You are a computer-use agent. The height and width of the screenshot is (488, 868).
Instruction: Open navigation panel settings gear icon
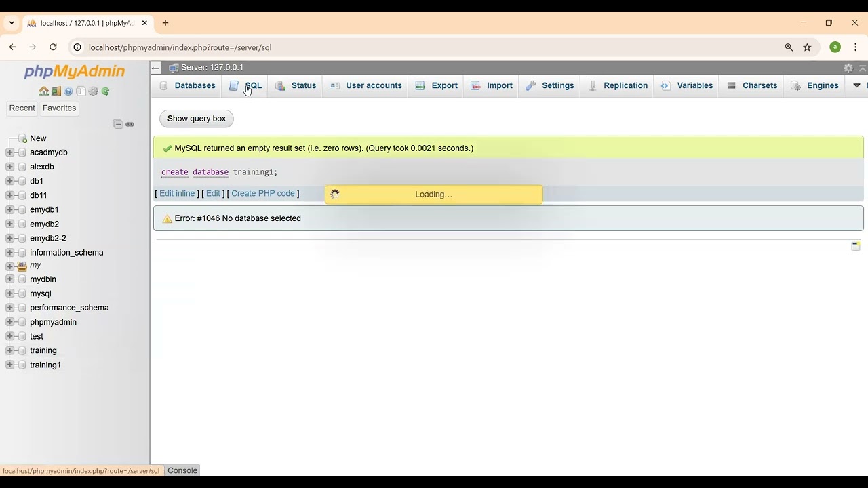pyautogui.click(x=94, y=91)
